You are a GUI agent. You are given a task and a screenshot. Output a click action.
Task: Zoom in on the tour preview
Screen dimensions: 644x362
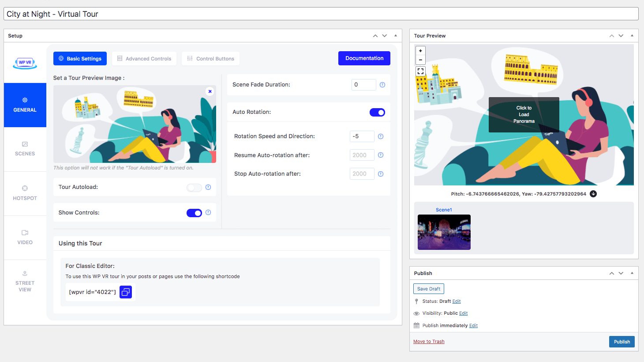[420, 51]
